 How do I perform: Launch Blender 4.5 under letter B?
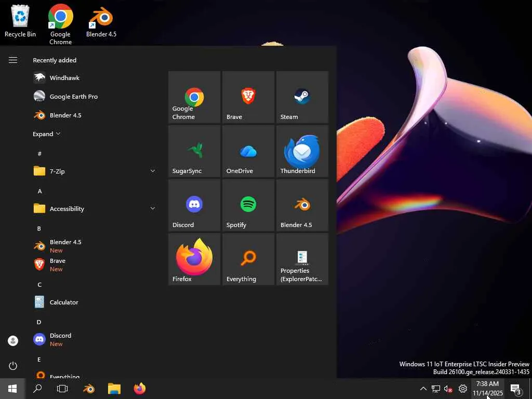pos(95,246)
